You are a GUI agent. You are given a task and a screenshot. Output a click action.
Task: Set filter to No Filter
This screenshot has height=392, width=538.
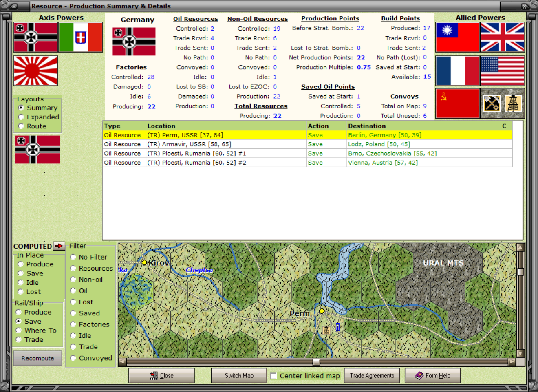click(x=88, y=257)
